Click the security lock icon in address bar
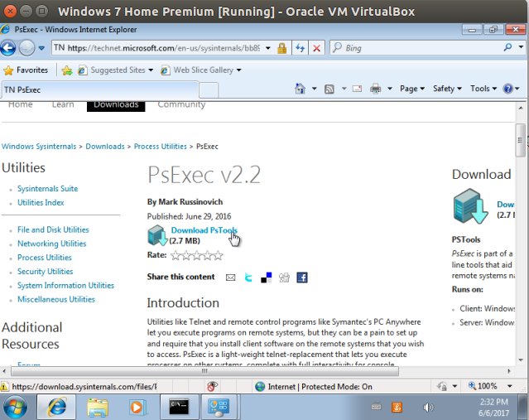 (x=282, y=48)
